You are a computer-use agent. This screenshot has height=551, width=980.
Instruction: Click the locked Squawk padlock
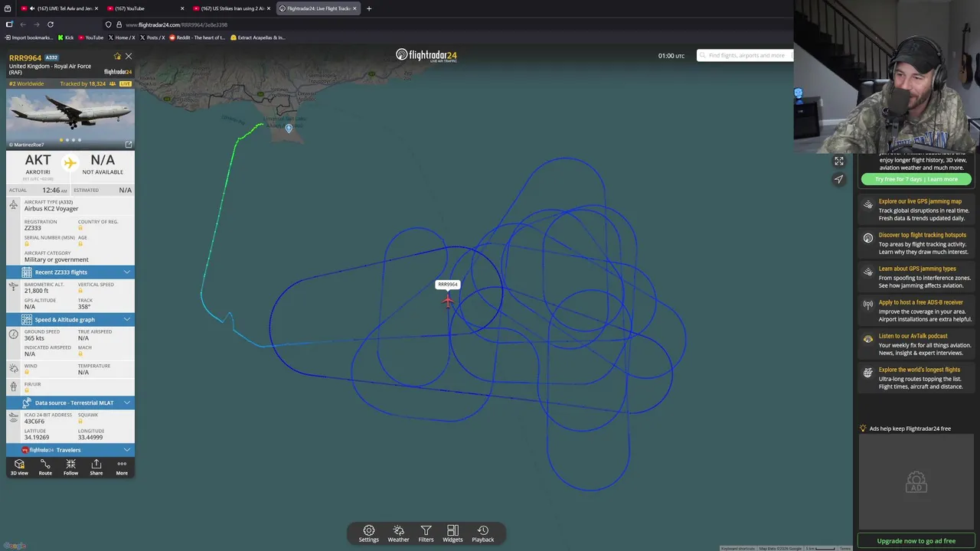(x=80, y=421)
